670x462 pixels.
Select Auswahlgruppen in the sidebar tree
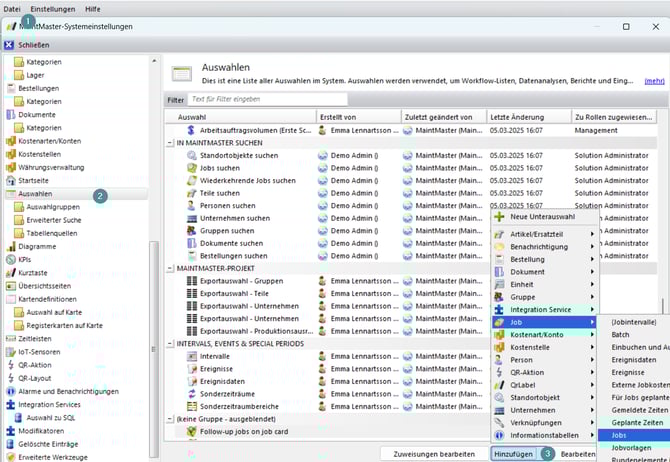pos(55,206)
